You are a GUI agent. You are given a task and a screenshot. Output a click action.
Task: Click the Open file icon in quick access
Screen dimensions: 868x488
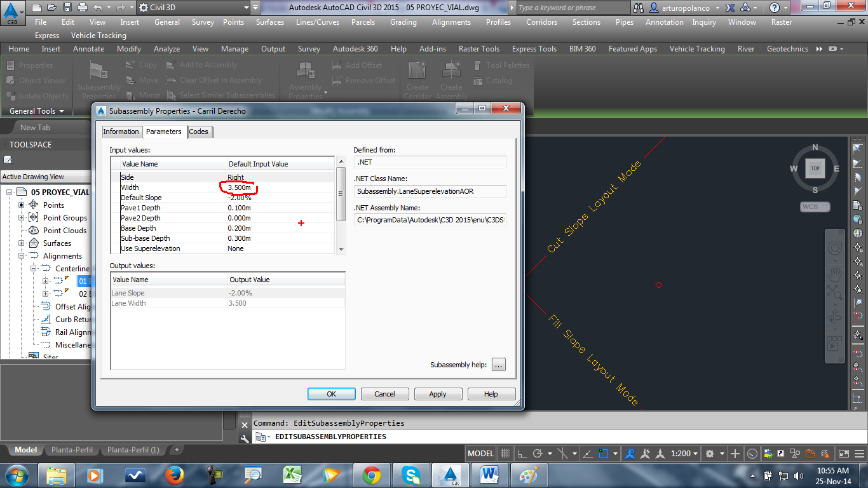coord(52,8)
